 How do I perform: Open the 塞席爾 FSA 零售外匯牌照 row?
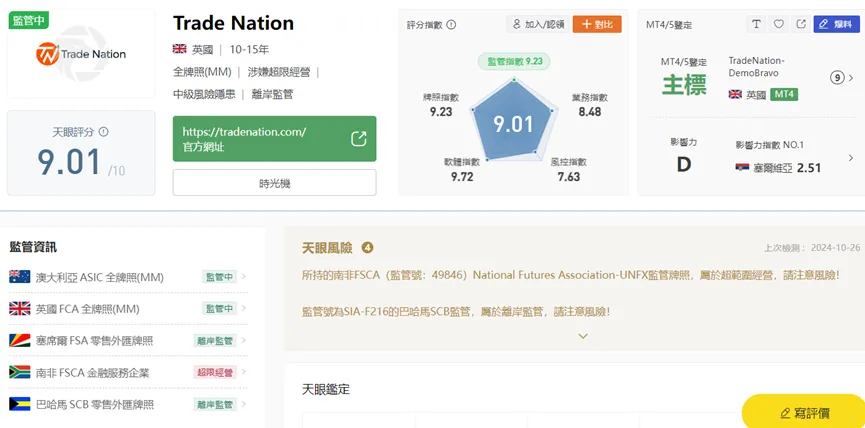(x=128, y=341)
